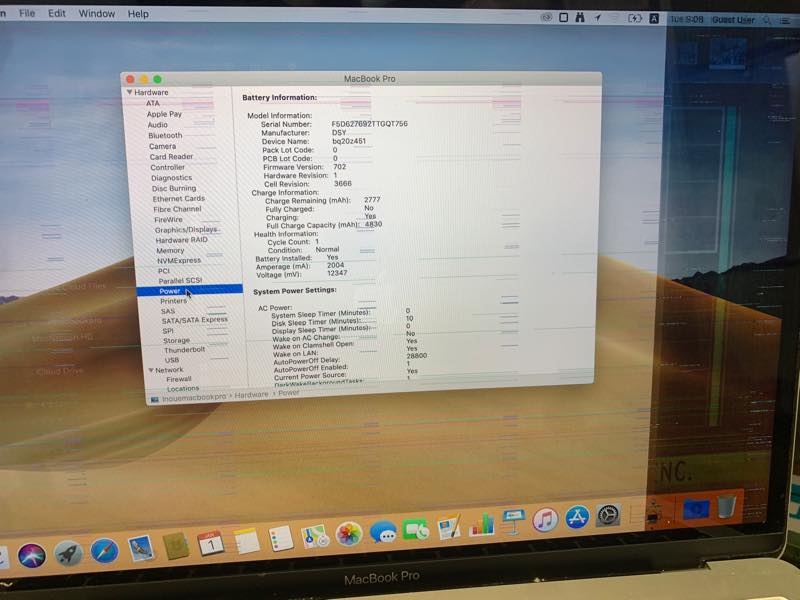Open Siri from the Dock
800x600 pixels.
point(32,555)
